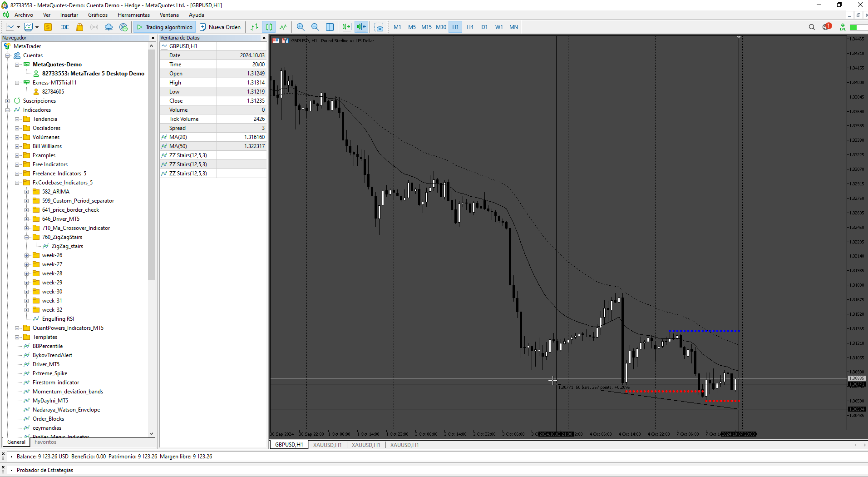Viewport: 868px width, 477px height.
Task: Expand the Suscripciones tree node
Action: point(8,101)
